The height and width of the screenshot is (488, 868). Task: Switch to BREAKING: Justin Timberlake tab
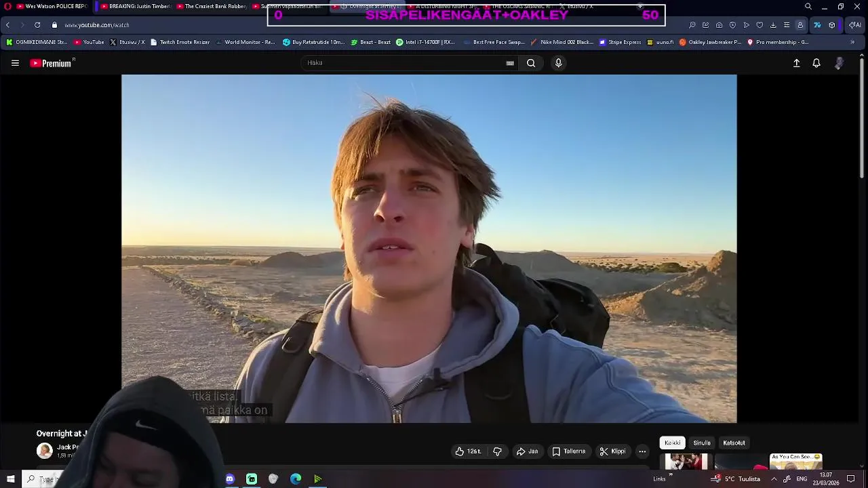point(136,6)
